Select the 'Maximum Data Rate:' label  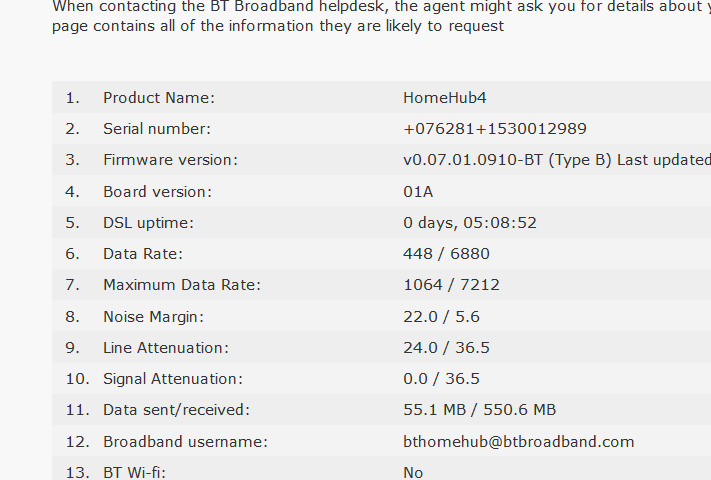[x=182, y=285]
